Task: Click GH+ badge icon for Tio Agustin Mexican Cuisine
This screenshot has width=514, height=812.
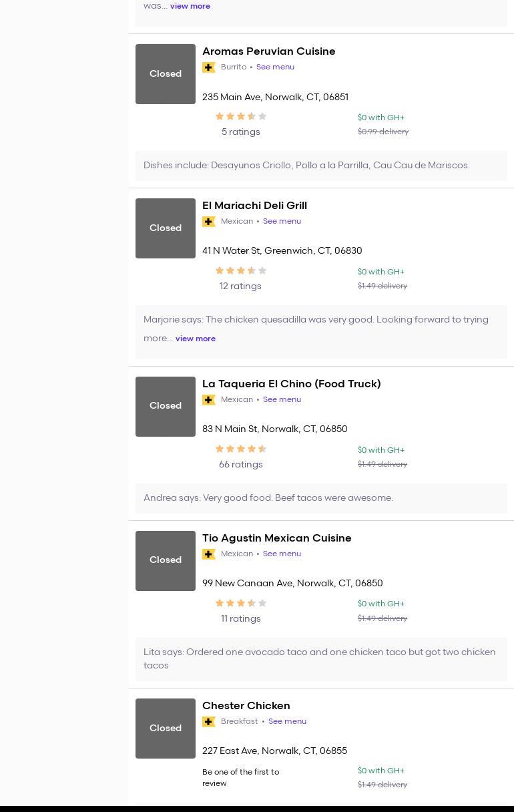Action: [x=209, y=554]
